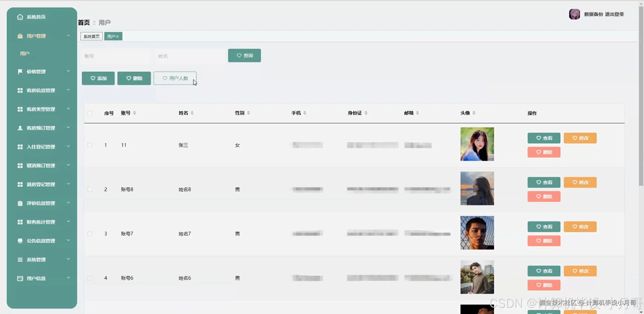Check the checkbox for row 账号8

tap(90, 189)
